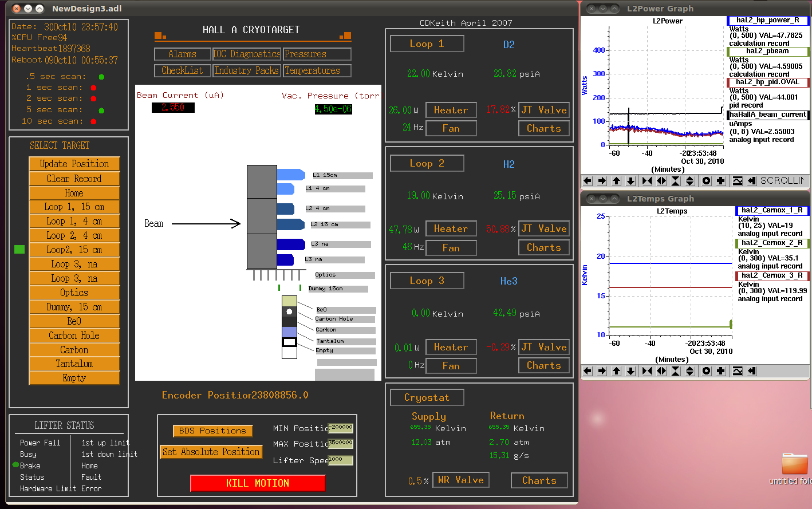Click Set Absolute Position button
Screen dimensions: 812x509
[x=211, y=452]
